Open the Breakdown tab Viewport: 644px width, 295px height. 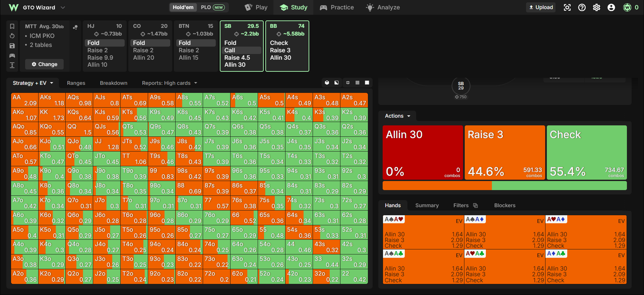[x=114, y=83]
